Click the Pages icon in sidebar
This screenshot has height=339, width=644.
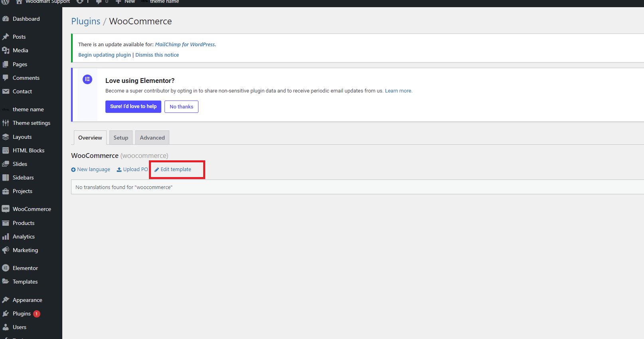[x=6, y=64]
